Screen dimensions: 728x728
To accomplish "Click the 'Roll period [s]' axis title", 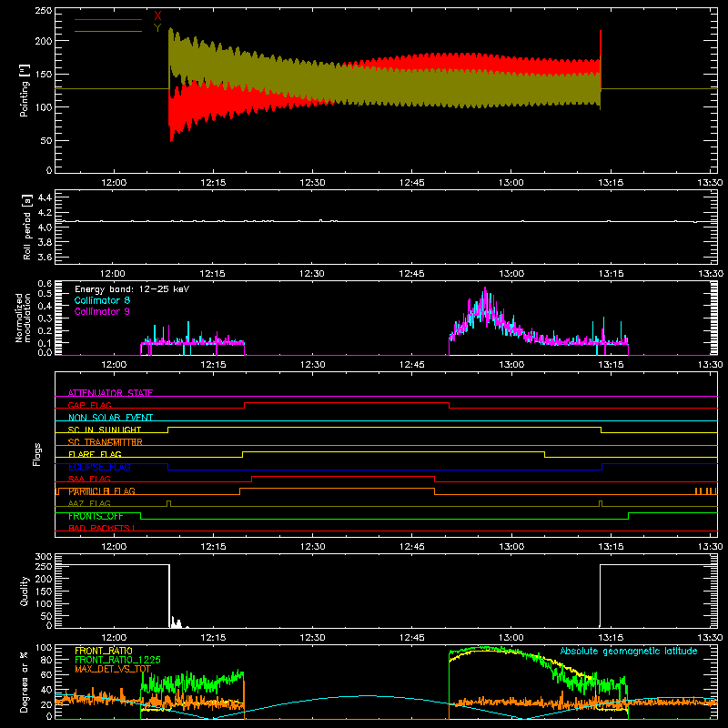I will (26, 227).
